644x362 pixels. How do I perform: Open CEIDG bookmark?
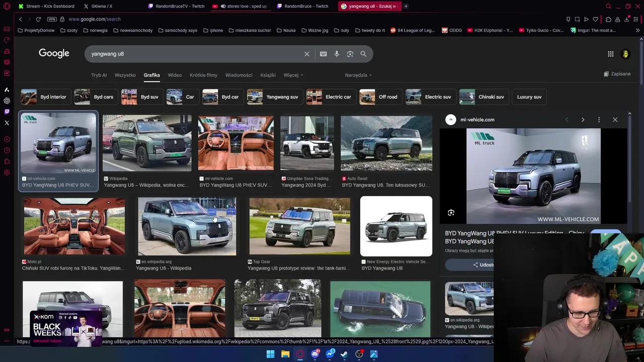tap(452, 30)
